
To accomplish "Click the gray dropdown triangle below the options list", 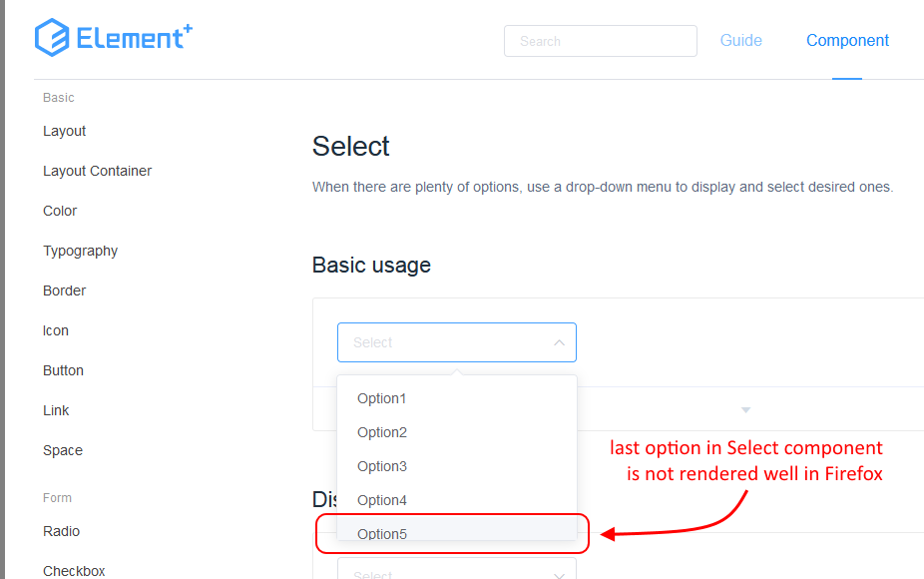I will [x=745, y=409].
